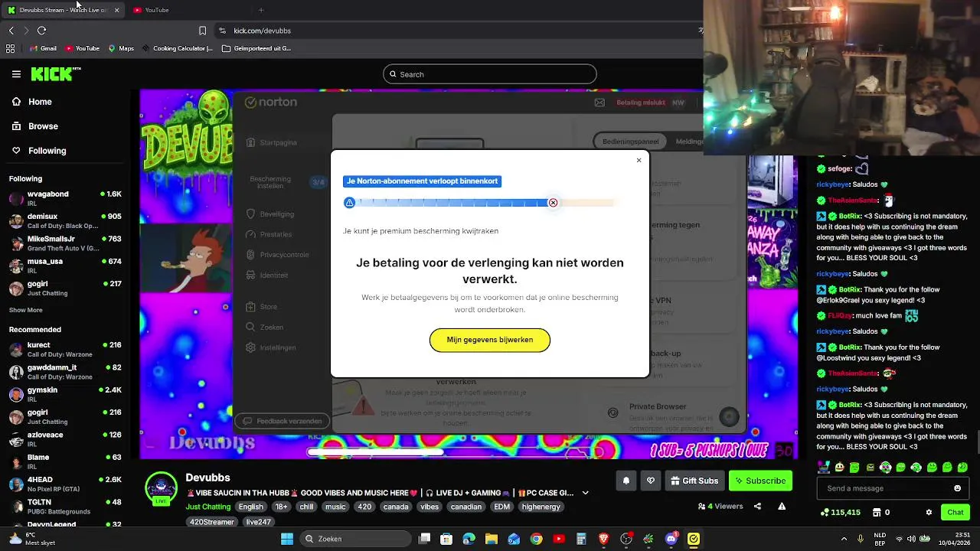Click warning triangle at Norton progress bar start
980x551 pixels.
tap(349, 203)
